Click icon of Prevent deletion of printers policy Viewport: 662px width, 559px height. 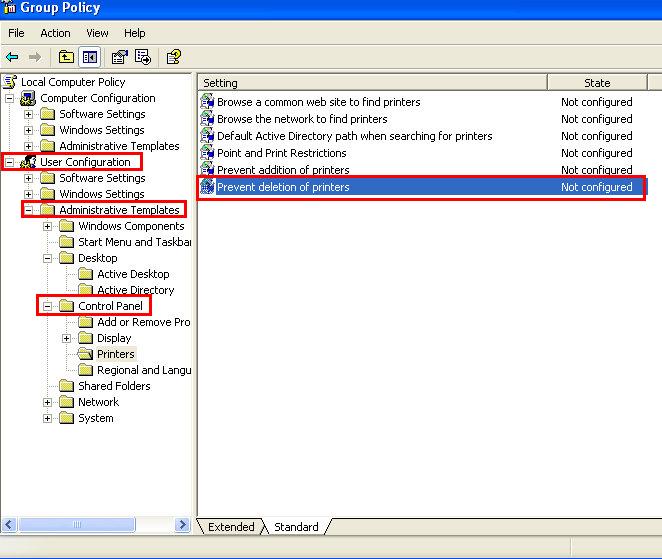coord(207,187)
